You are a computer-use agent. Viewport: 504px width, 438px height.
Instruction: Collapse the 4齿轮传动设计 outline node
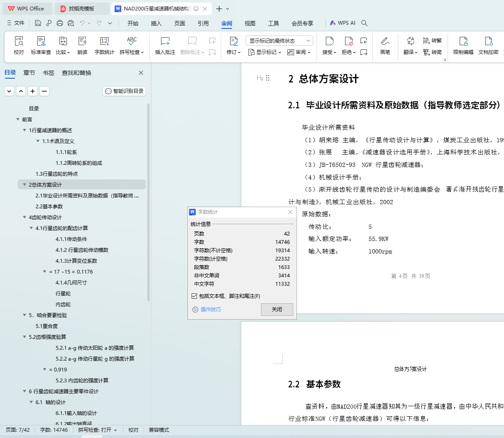[25, 217]
